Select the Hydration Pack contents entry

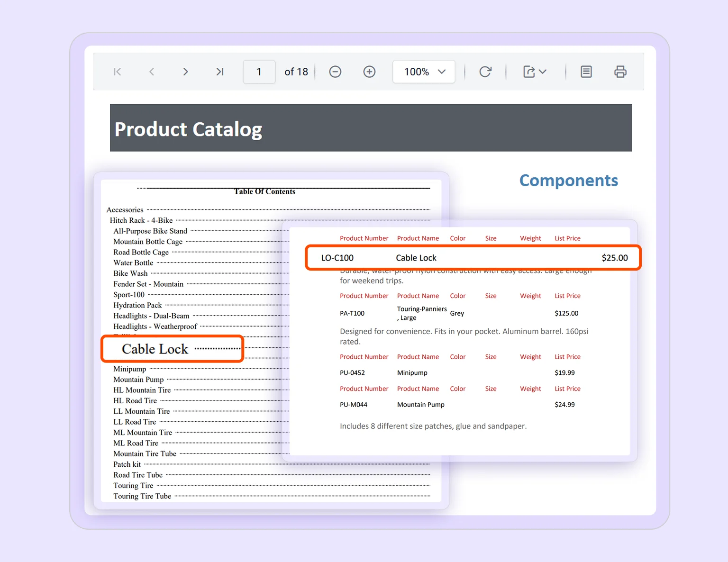tap(137, 305)
